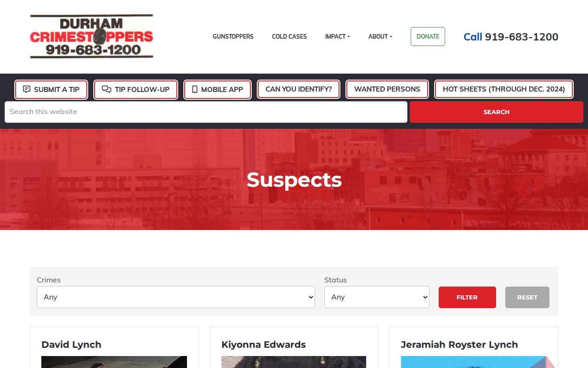The image size is (588, 368).
Task: Open Kiyonna Edwards suspect card title
Action: (x=264, y=345)
